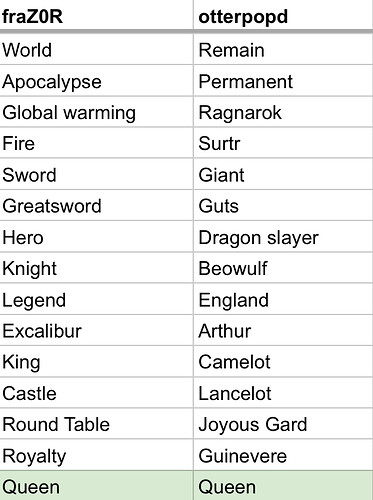
Task: Select the otterpopd header cell
Action: pos(283,15)
